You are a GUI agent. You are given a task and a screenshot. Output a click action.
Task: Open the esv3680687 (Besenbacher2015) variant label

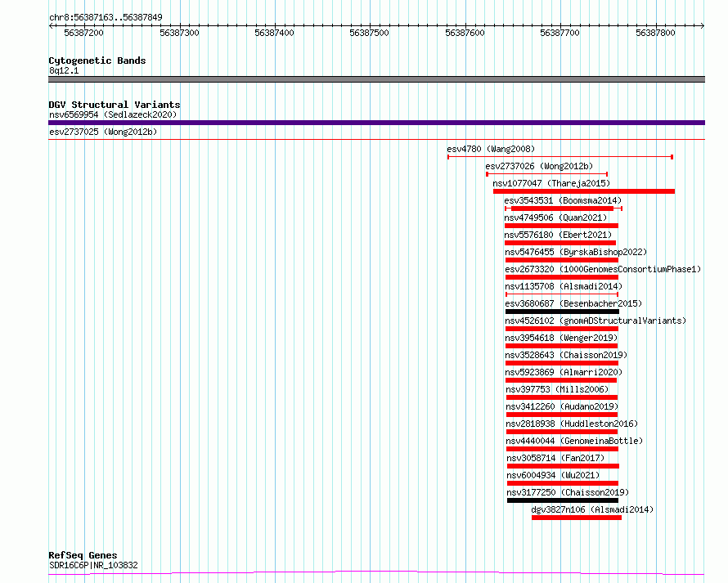[573, 303]
